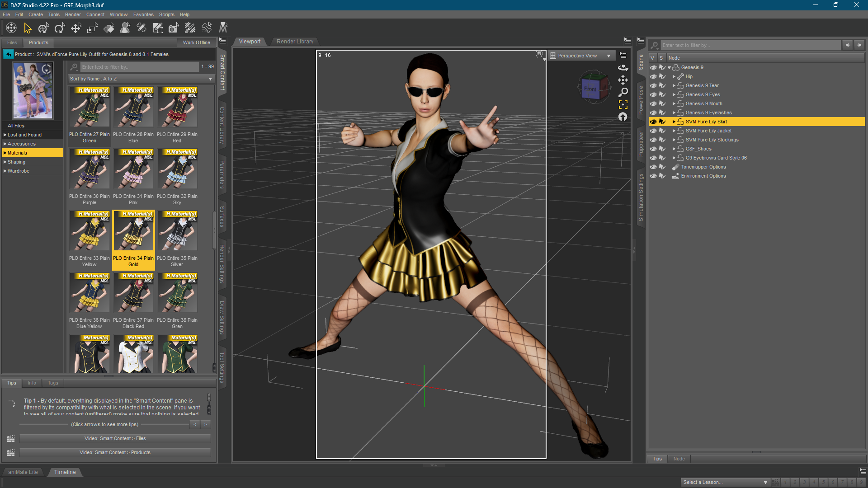Switch to Render Library tab

point(295,42)
